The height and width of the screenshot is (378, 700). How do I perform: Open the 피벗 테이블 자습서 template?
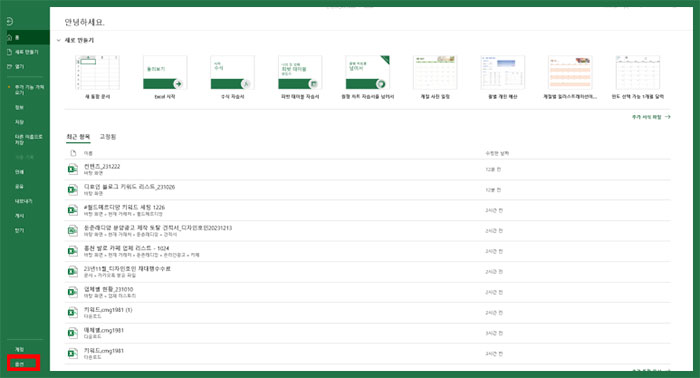[300, 77]
